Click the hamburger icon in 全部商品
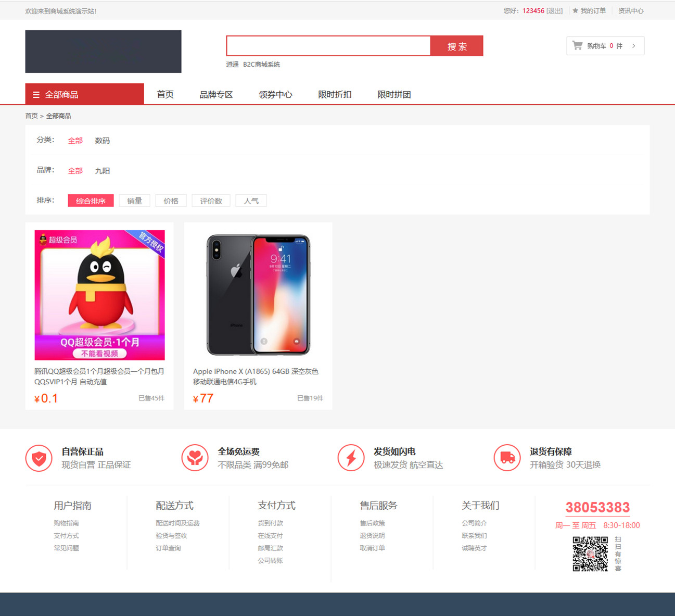Image resolution: width=675 pixels, height=616 pixels. click(36, 95)
